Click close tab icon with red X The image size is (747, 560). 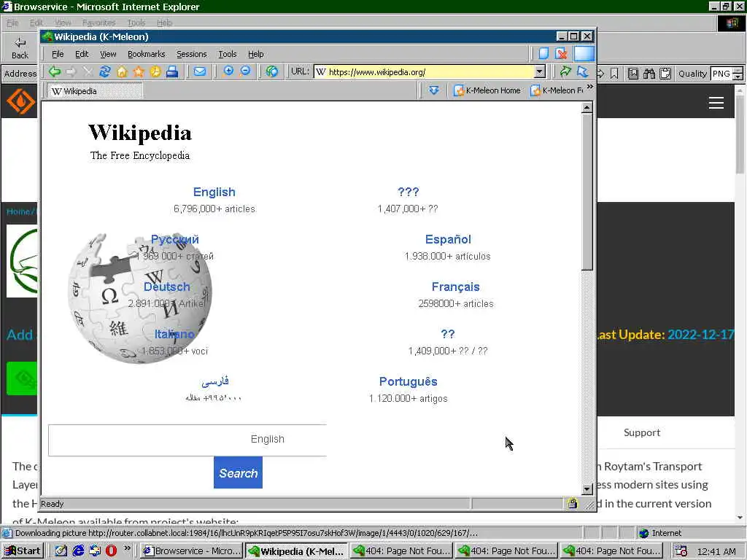pyautogui.click(x=562, y=53)
